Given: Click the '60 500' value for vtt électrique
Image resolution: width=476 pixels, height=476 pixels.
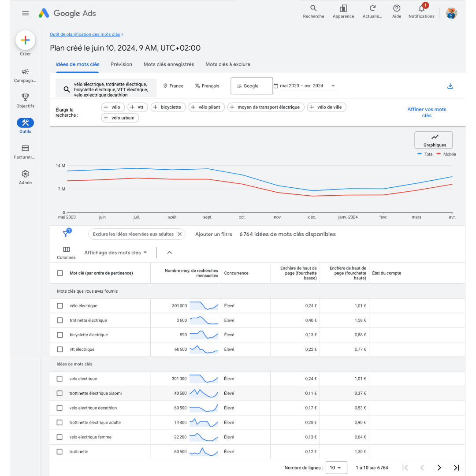Looking at the screenshot, I should (x=181, y=350).
